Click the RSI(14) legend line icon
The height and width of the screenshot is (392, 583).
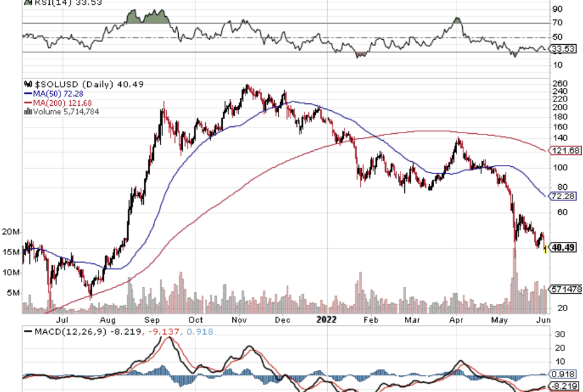pos(27,2)
